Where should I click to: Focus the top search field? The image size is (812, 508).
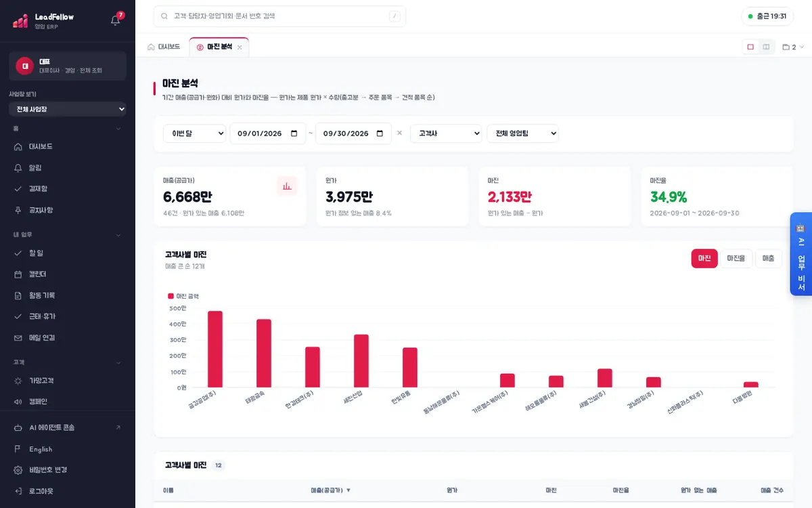pyautogui.click(x=279, y=16)
